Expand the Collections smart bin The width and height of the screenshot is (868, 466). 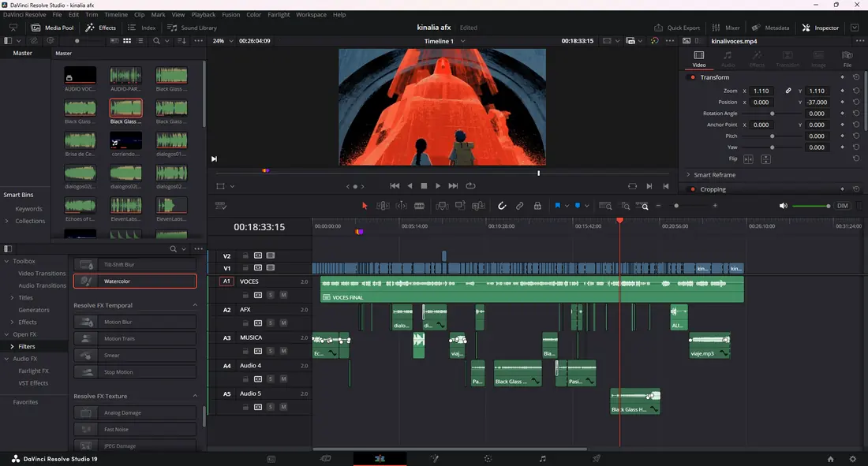(x=6, y=221)
